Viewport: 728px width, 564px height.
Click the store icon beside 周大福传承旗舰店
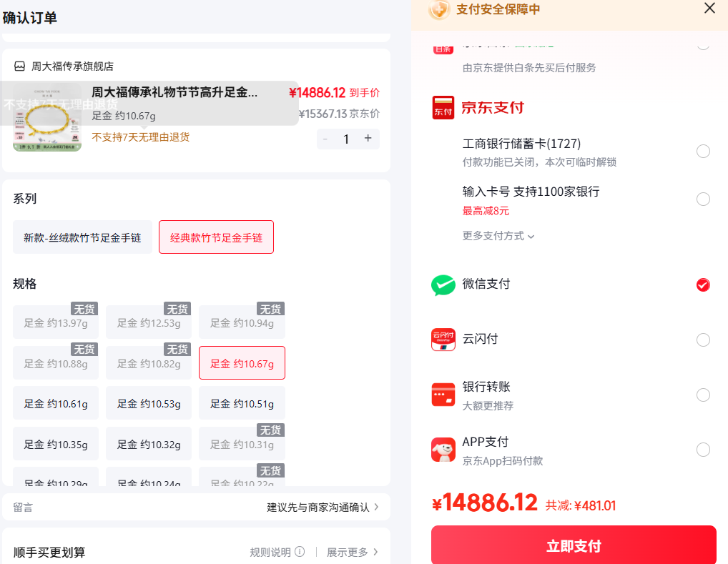[x=19, y=66]
